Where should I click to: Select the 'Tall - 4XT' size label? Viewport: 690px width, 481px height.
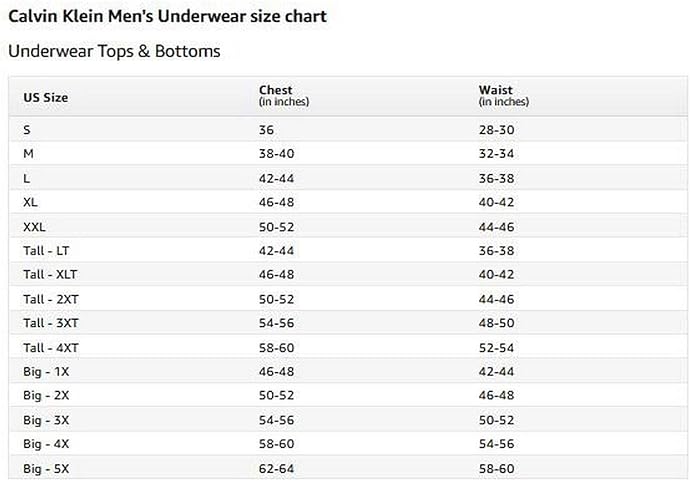coord(51,347)
